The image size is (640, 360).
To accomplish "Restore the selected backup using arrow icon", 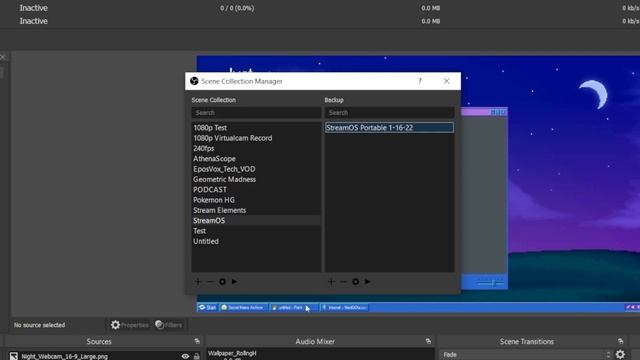I will [x=368, y=282].
